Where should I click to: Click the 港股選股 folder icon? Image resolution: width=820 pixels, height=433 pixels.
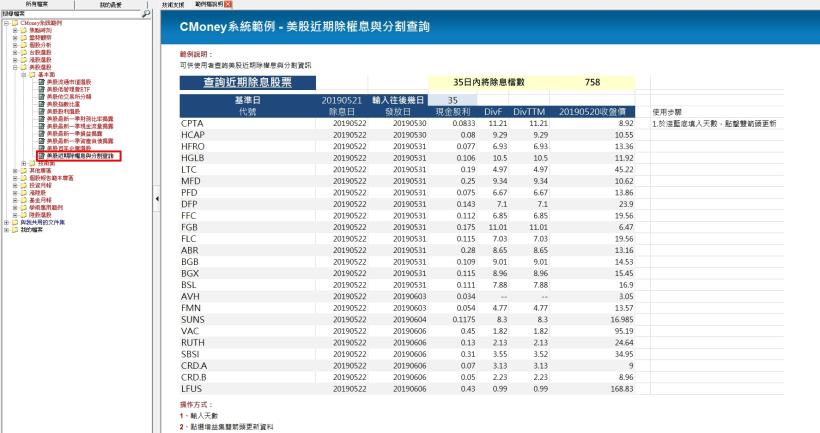(x=24, y=60)
